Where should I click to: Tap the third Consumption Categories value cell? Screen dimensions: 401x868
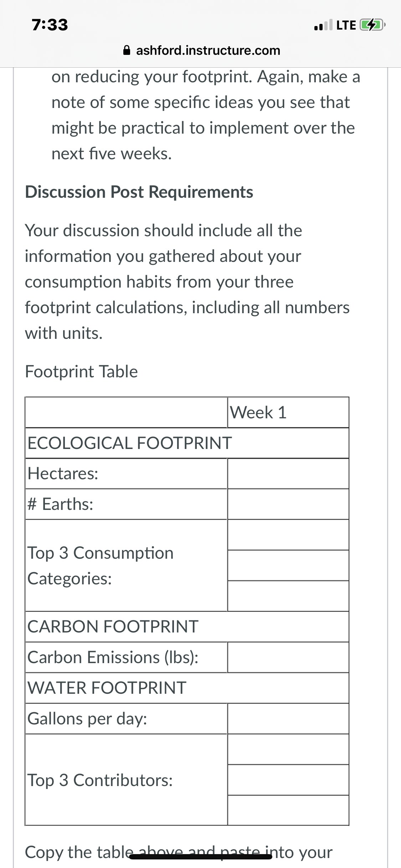[288, 596]
